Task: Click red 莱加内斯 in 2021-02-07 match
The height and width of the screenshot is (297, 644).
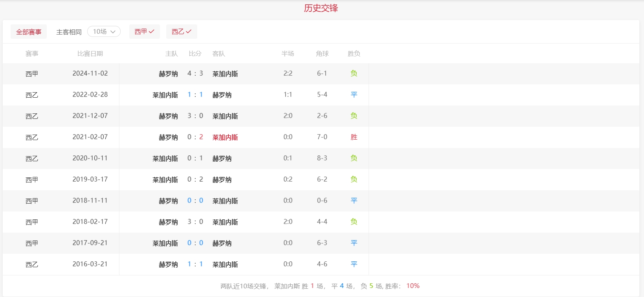Action: pos(225,137)
